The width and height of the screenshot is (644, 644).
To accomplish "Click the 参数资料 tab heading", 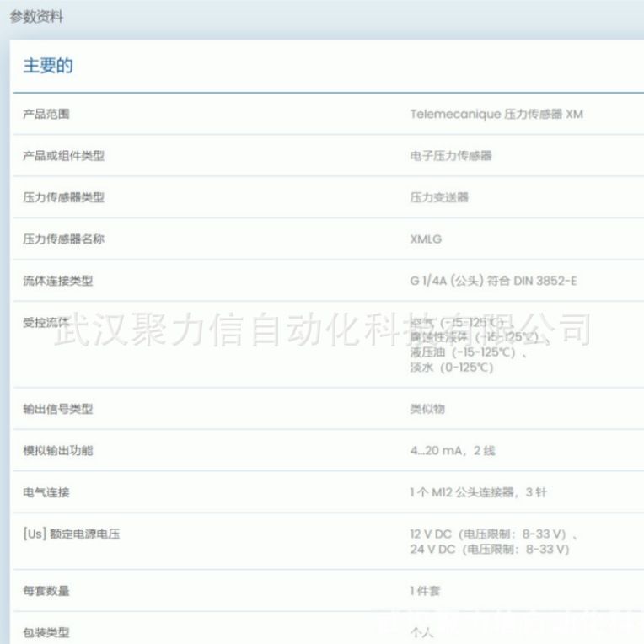I will point(36,17).
